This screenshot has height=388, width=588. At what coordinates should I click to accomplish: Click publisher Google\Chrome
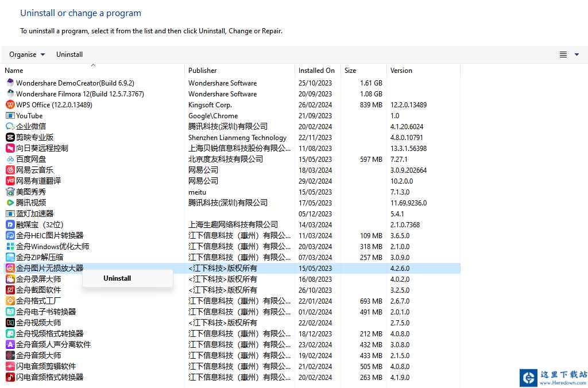pos(213,116)
